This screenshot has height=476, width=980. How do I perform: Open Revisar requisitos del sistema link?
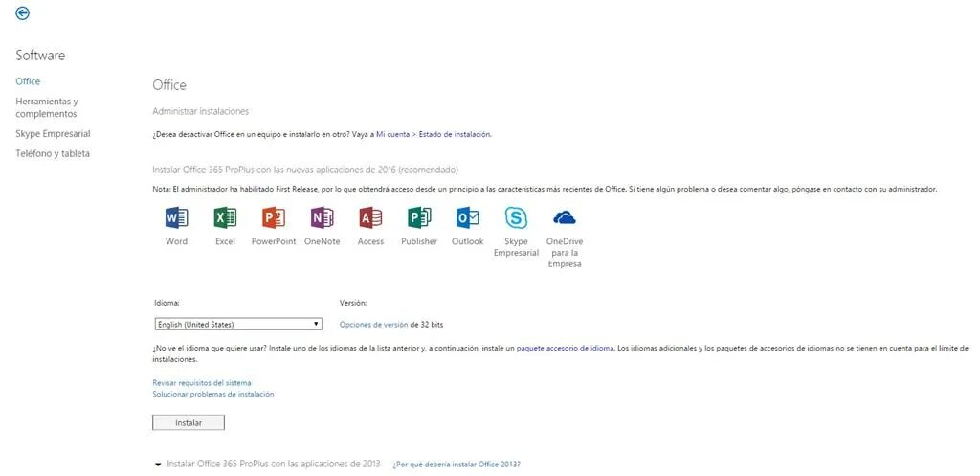tap(202, 383)
